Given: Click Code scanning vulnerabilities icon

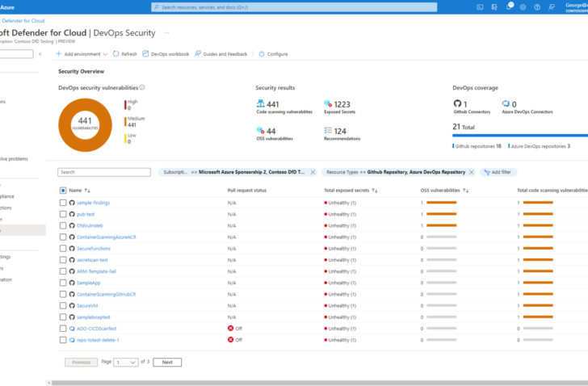Looking at the screenshot, I should click(260, 103).
